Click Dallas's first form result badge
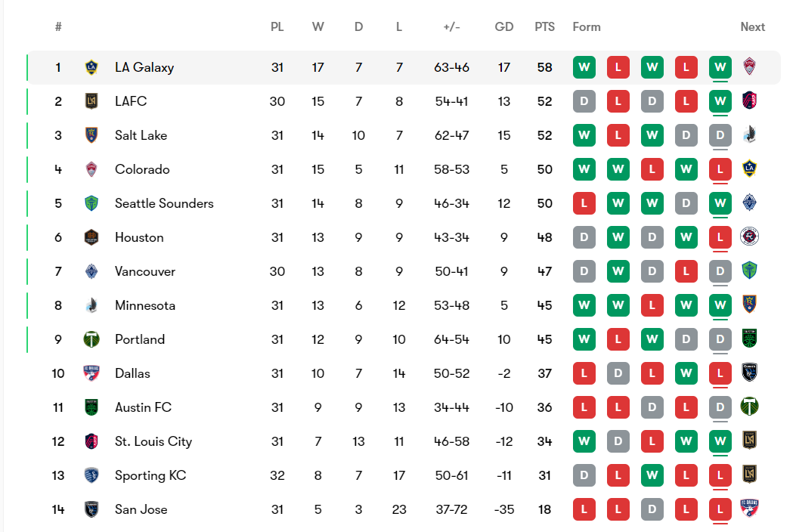Screen dimensions: 796x532 (584, 373)
